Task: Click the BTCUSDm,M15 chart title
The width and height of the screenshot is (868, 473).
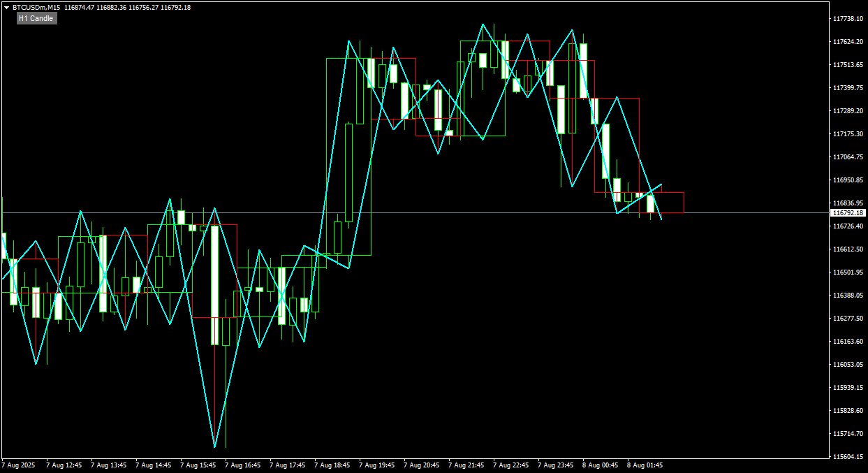Action: pyautogui.click(x=36, y=8)
